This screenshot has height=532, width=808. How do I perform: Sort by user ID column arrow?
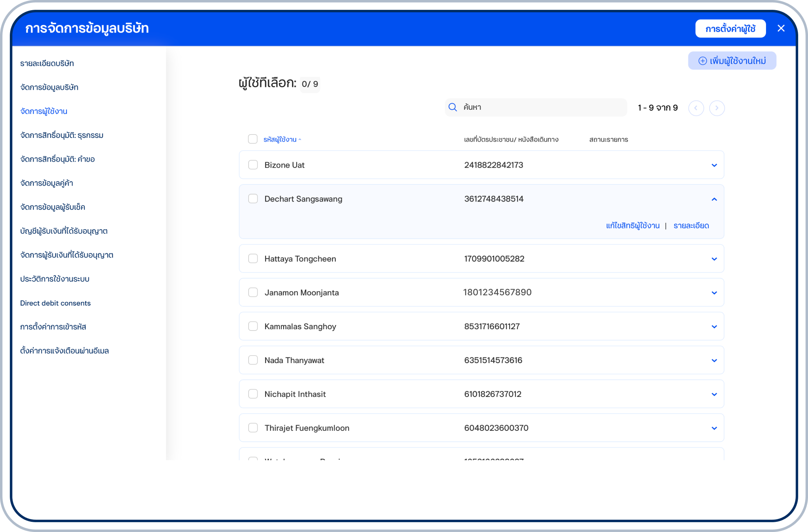tap(300, 140)
